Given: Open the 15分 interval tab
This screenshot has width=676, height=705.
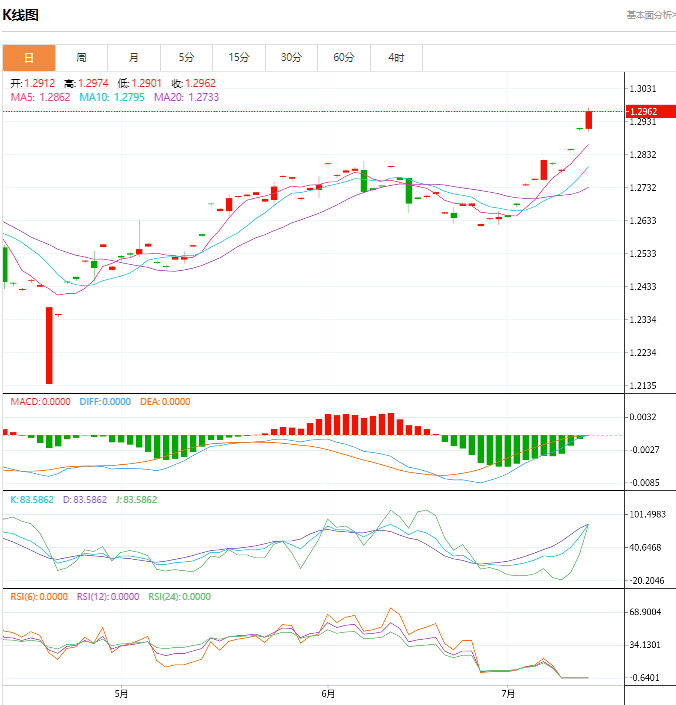Looking at the screenshot, I should [239, 58].
